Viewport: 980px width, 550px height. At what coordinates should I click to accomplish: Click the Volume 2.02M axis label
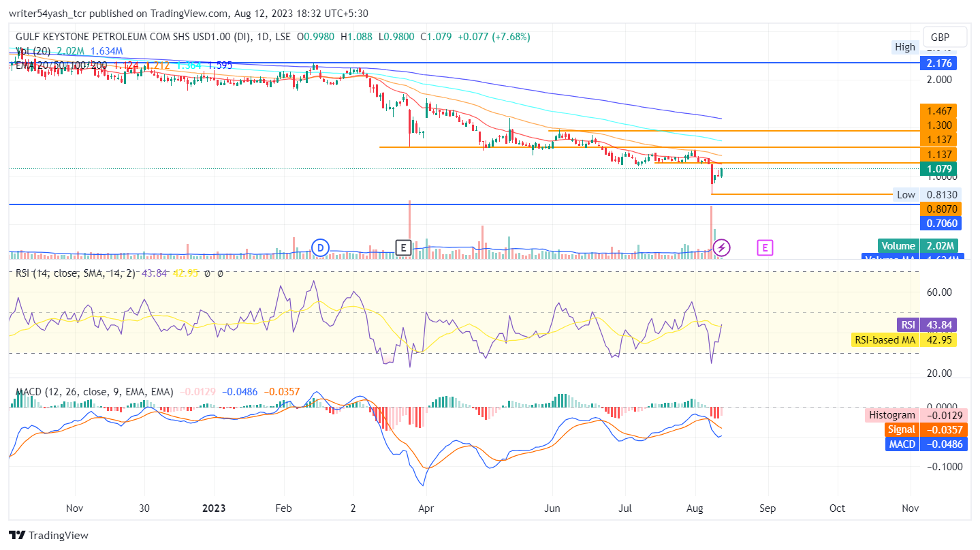point(918,246)
